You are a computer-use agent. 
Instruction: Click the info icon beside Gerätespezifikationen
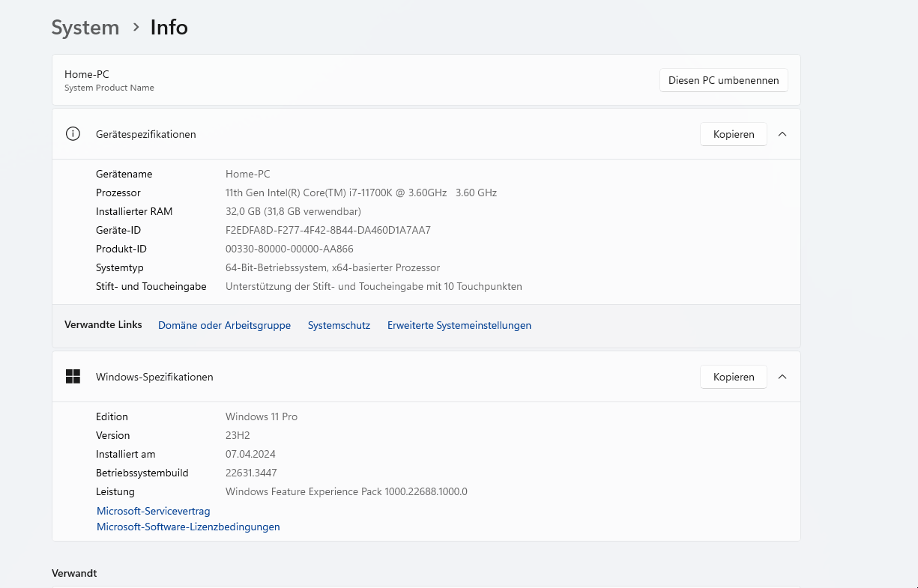point(73,134)
